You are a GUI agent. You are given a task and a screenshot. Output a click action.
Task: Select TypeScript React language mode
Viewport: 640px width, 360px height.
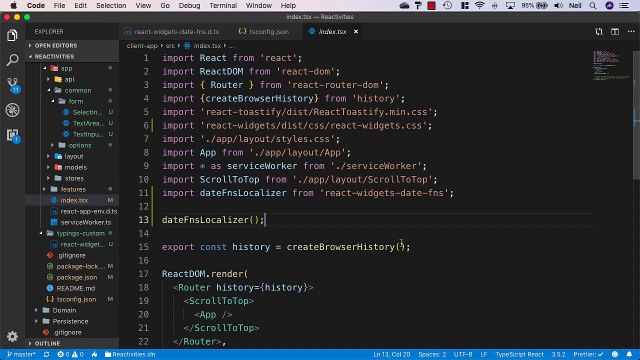point(519,354)
